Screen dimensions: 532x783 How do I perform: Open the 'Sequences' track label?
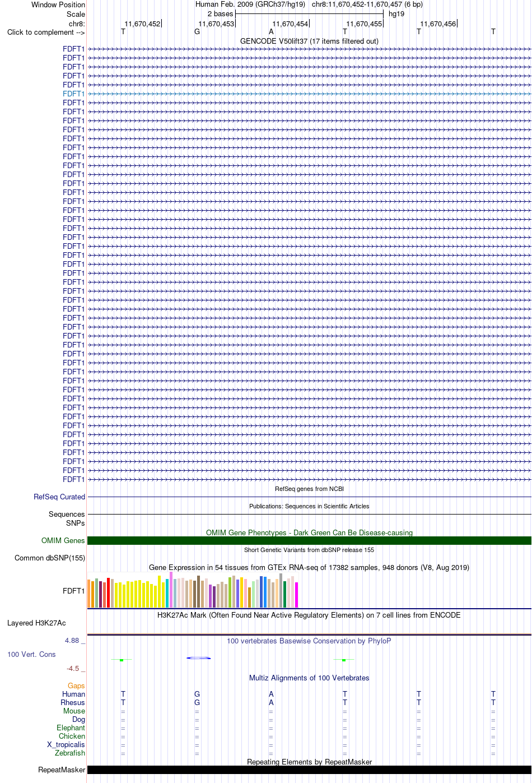[x=67, y=514]
